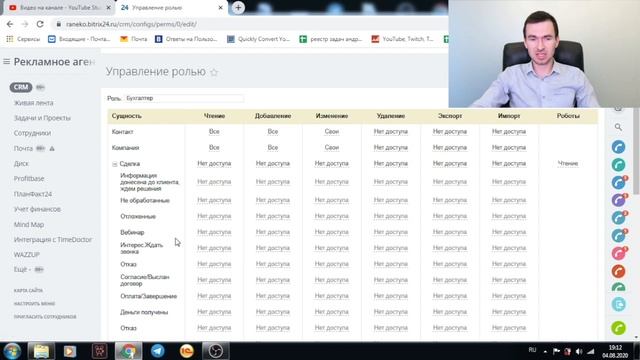Open the 1C application from taskbar

(187, 351)
